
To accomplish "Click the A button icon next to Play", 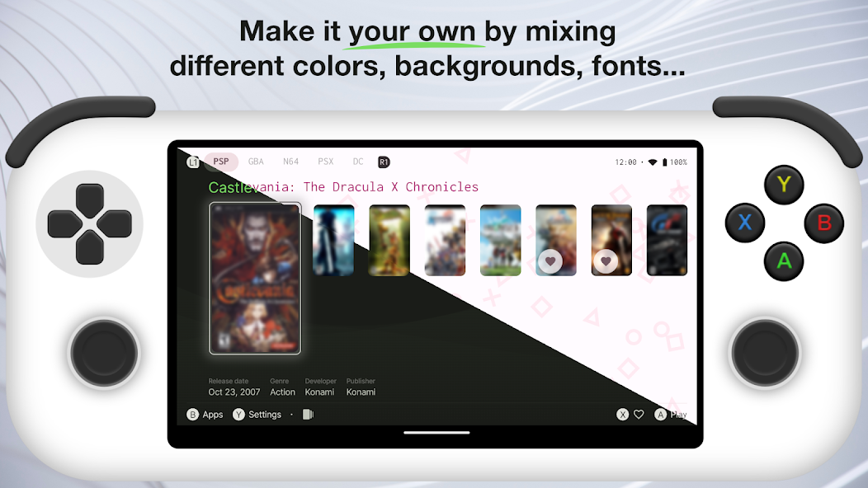I will pos(660,414).
